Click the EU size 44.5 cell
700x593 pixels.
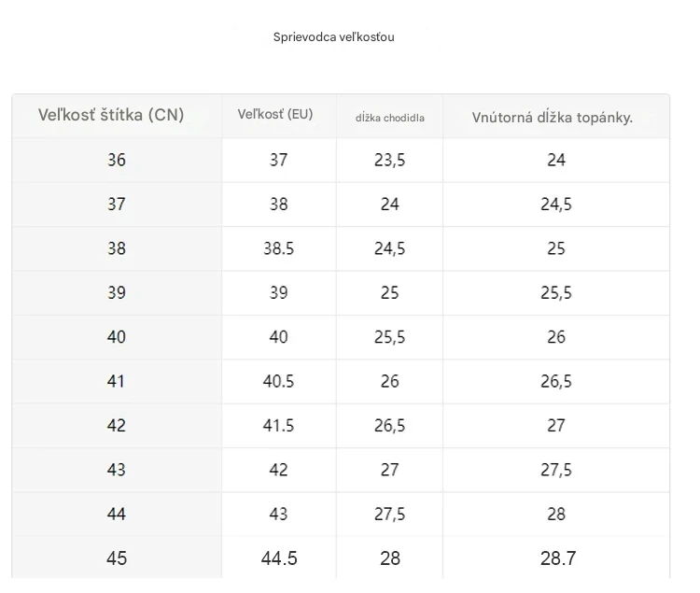279,558
